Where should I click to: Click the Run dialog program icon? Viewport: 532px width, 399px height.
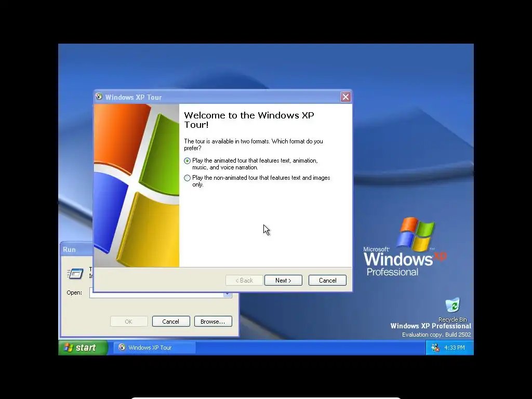pos(75,273)
